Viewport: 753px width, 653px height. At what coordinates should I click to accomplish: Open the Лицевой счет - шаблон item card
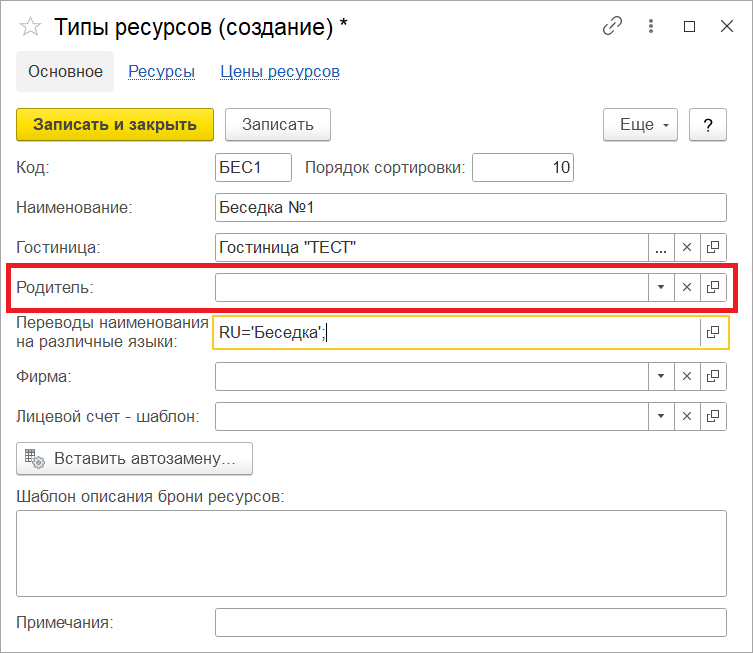(713, 416)
